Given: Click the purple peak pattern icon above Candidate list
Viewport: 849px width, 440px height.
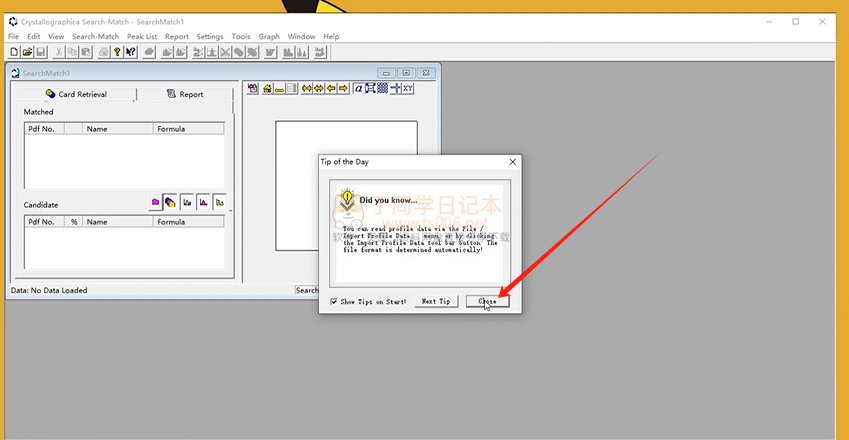Looking at the screenshot, I should 203,202.
